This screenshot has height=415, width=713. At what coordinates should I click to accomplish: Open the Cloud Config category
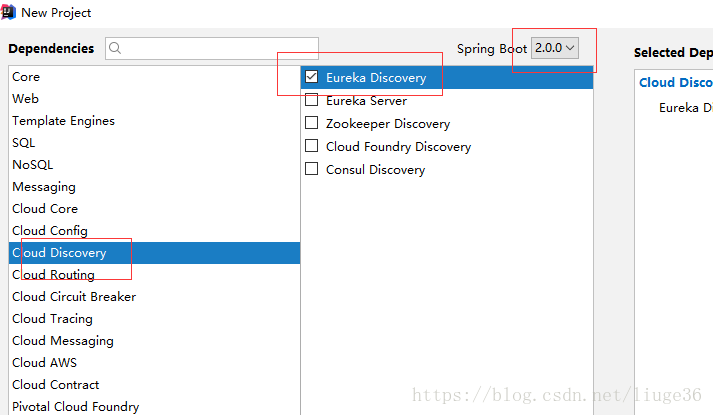[155, 230]
